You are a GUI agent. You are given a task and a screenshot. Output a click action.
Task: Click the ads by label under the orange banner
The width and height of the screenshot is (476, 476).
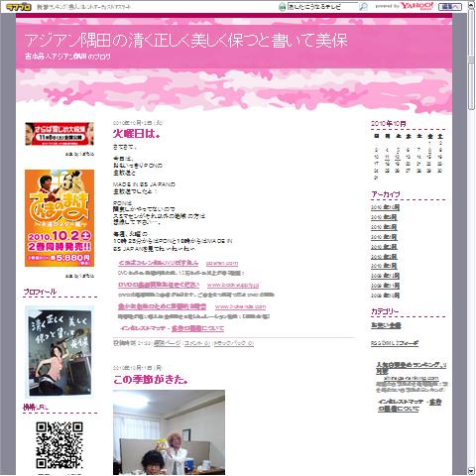coord(79,276)
